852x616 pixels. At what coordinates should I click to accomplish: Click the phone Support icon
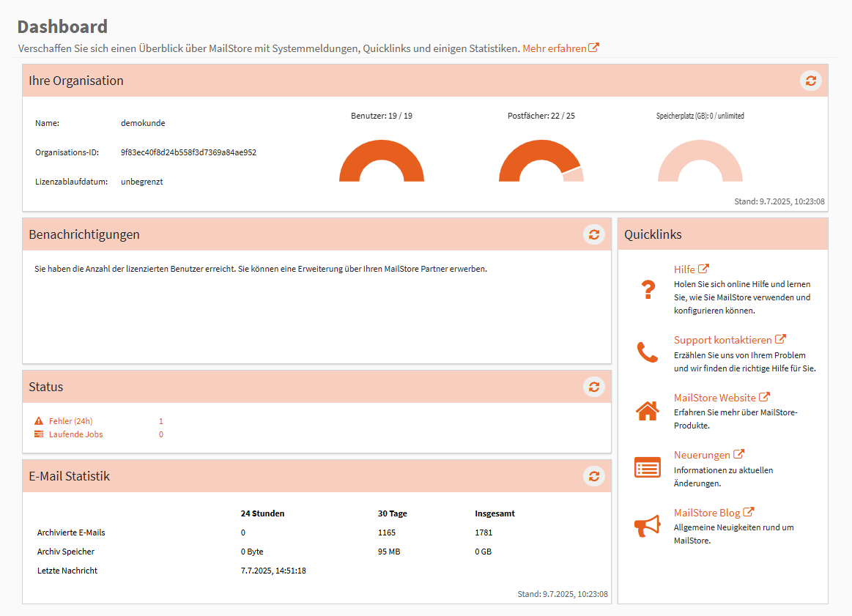click(x=647, y=352)
